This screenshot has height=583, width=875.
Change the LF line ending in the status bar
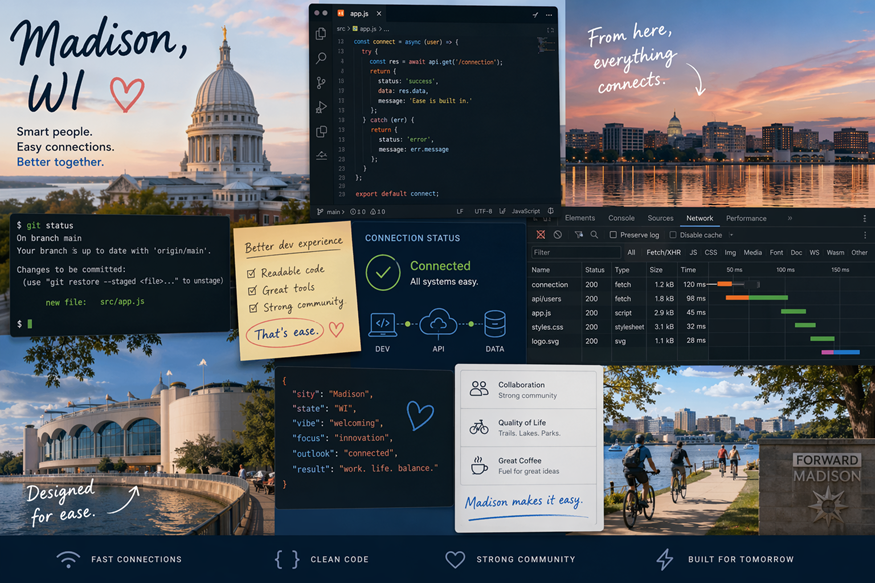(x=460, y=211)
